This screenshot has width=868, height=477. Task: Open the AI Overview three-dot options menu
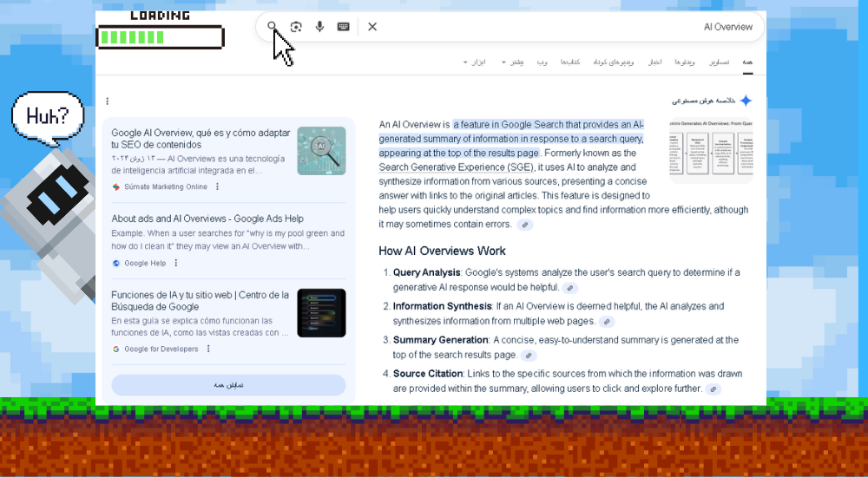pos(108,101)
